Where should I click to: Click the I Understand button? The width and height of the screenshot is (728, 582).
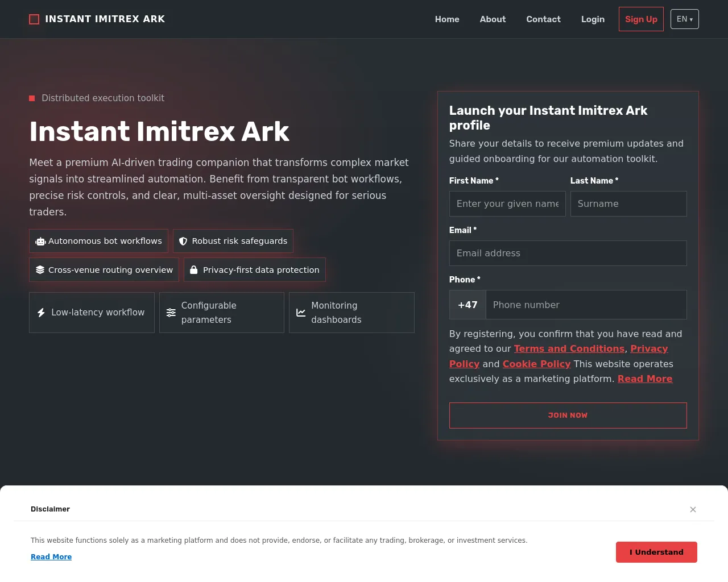point(656,552)
